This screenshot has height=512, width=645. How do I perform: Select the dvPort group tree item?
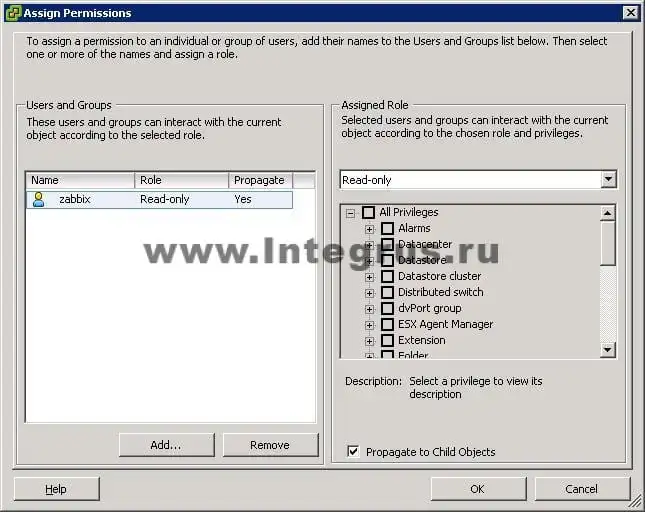[x=429, y=308]
